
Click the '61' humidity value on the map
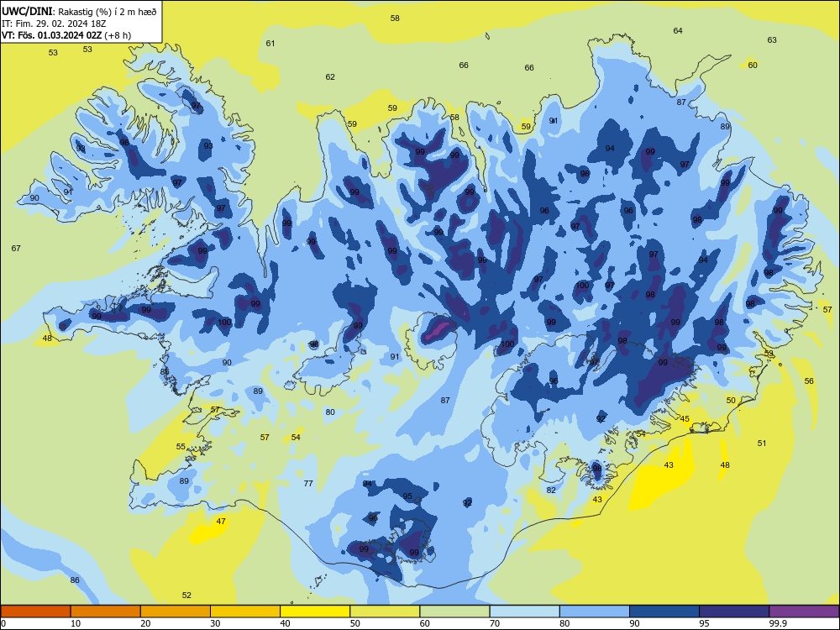pyautogui.click(x=270, y=44)
